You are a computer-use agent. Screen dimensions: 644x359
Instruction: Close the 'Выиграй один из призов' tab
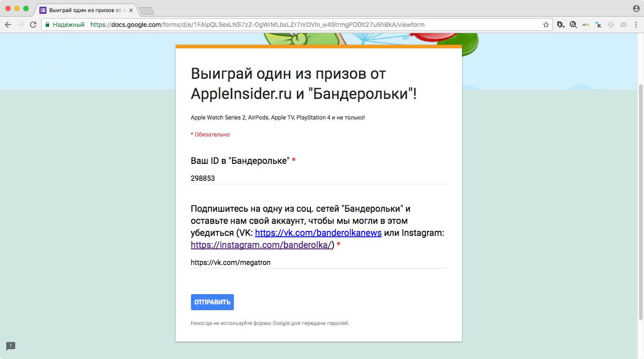(131, 10)
